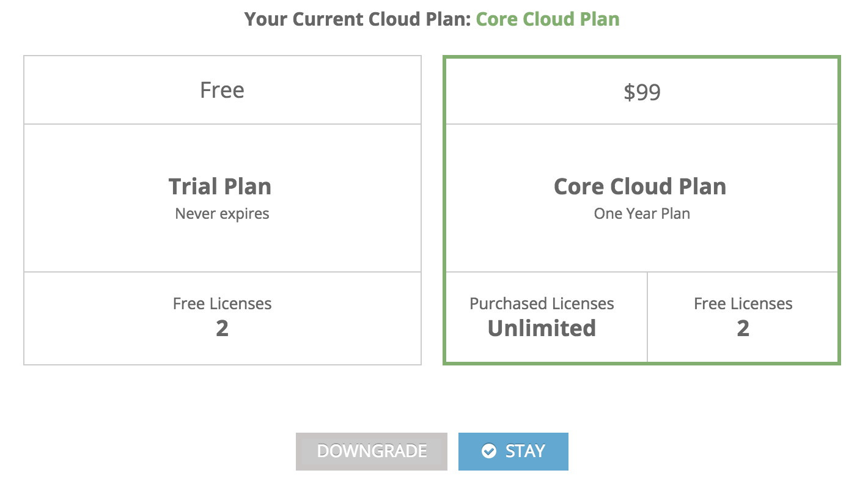Click the One Year Plan subtitle
Image resolution: width=868 pixels, height=484 pixels.
point(641,213)
